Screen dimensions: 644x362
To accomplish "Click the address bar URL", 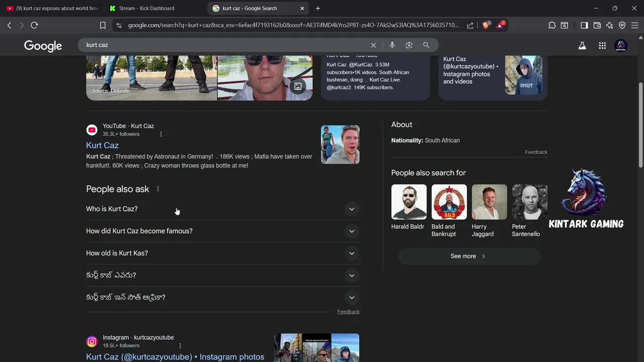I will 293,25.
